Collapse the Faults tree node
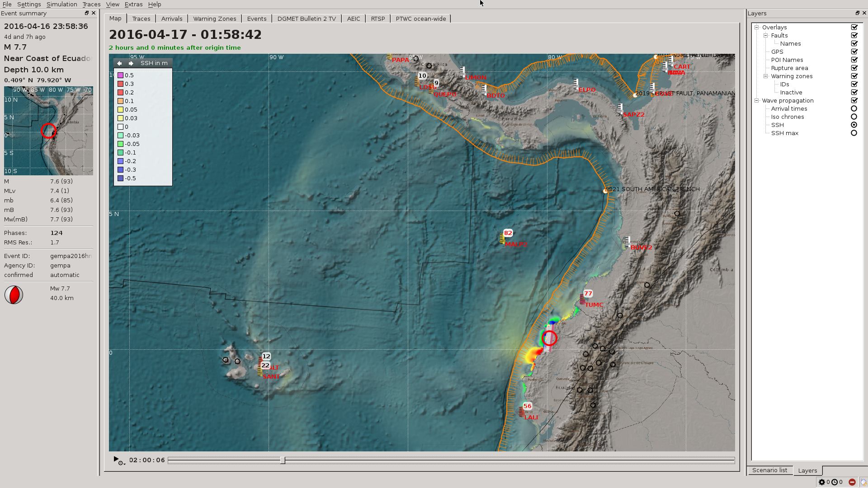The image size is (868, 488). coord(766,36)
